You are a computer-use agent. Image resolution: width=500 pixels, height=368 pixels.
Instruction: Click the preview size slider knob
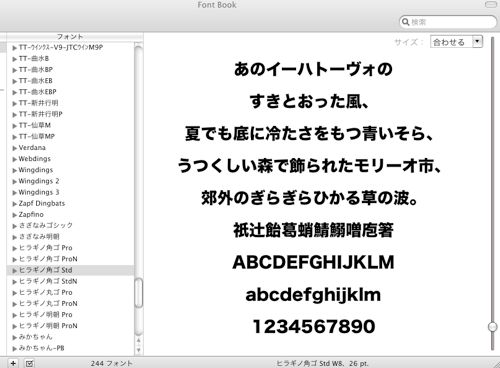(x=492, y=326)
